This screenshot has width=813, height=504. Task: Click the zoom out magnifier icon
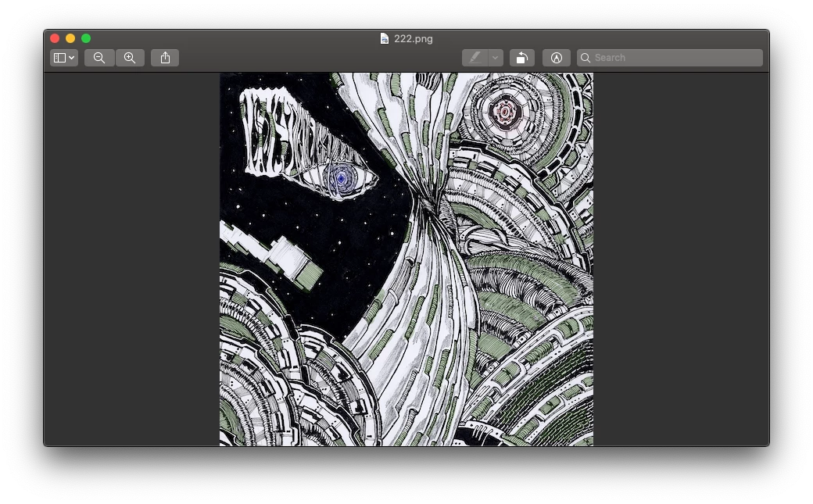pyautogui.click(x=99, y=58)
